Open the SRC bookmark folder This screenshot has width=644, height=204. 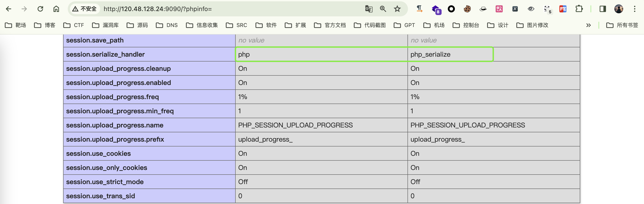tap(237, 25)
